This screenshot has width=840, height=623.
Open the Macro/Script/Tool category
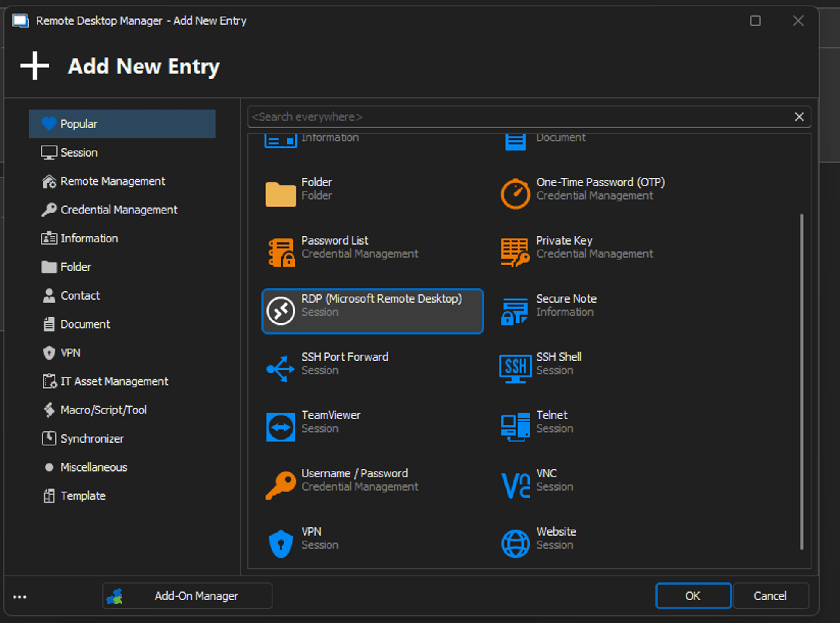(103, 410)
